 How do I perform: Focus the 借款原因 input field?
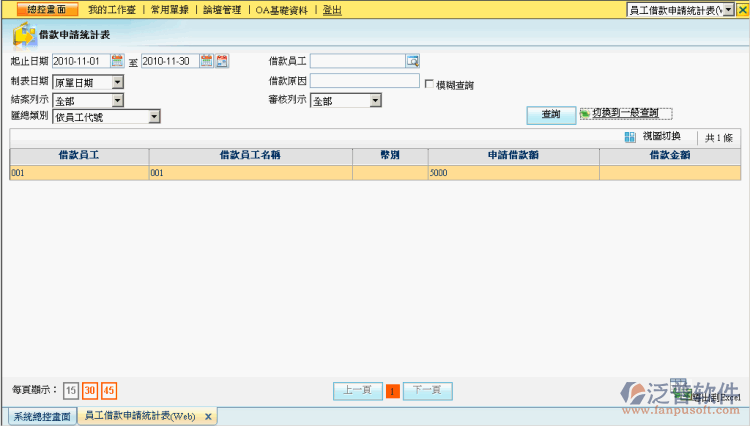365,80
